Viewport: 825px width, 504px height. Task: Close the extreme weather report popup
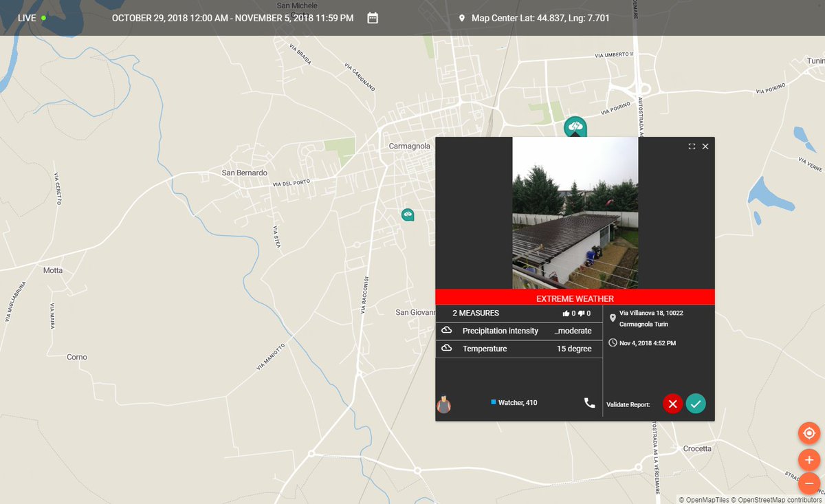[705, 146]
